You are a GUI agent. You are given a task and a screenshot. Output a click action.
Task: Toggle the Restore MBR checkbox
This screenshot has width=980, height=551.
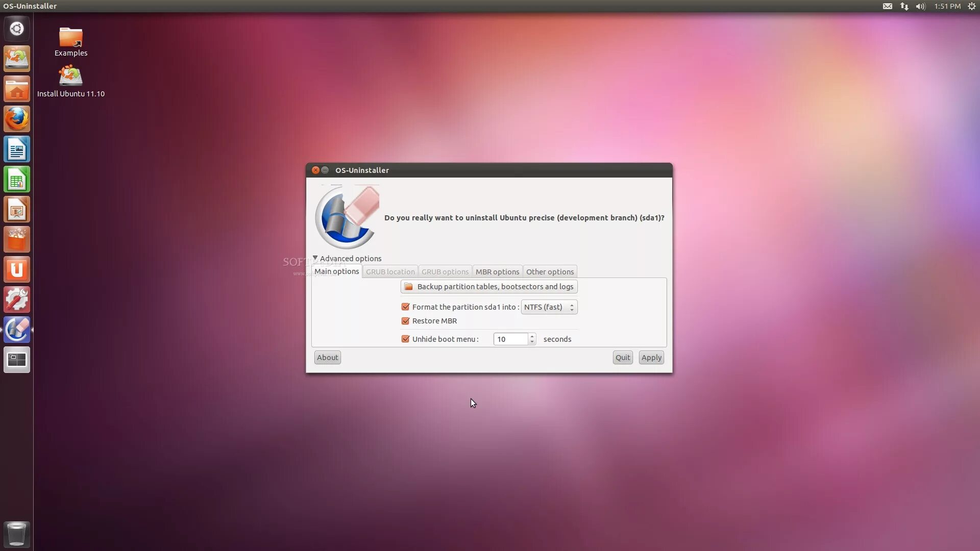[x=406, y=321]
